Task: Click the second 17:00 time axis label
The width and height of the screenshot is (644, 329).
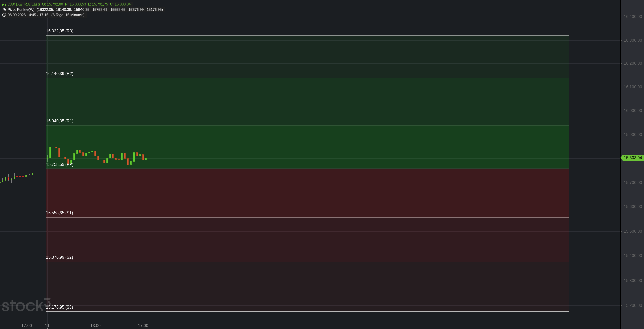Action: coord(143,326)
